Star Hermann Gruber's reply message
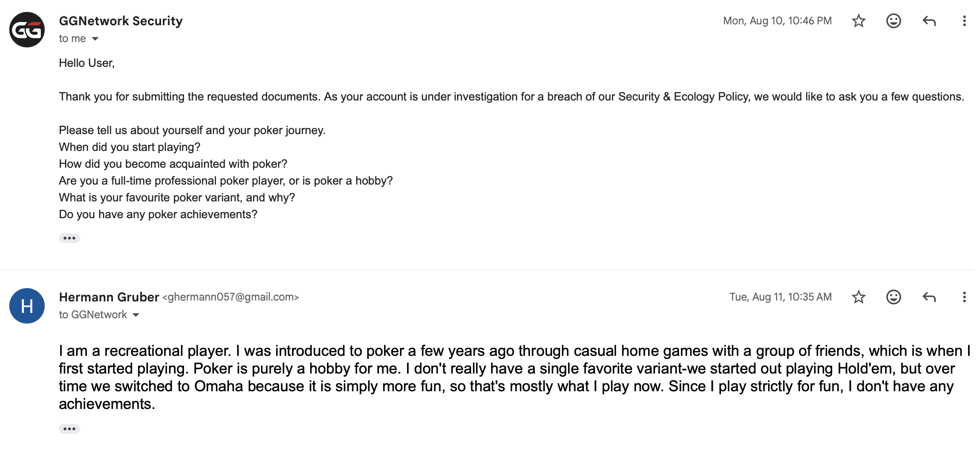The image size is (980, 455). coord(858,297)
